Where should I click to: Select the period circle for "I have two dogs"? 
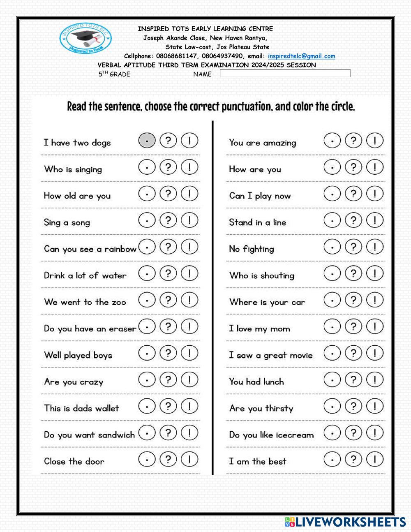point(147,141)
